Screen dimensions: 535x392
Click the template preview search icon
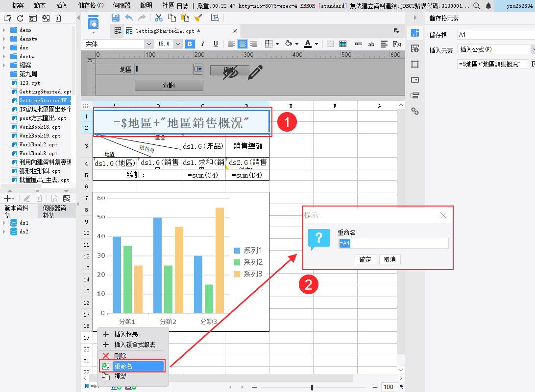(215, 18)
